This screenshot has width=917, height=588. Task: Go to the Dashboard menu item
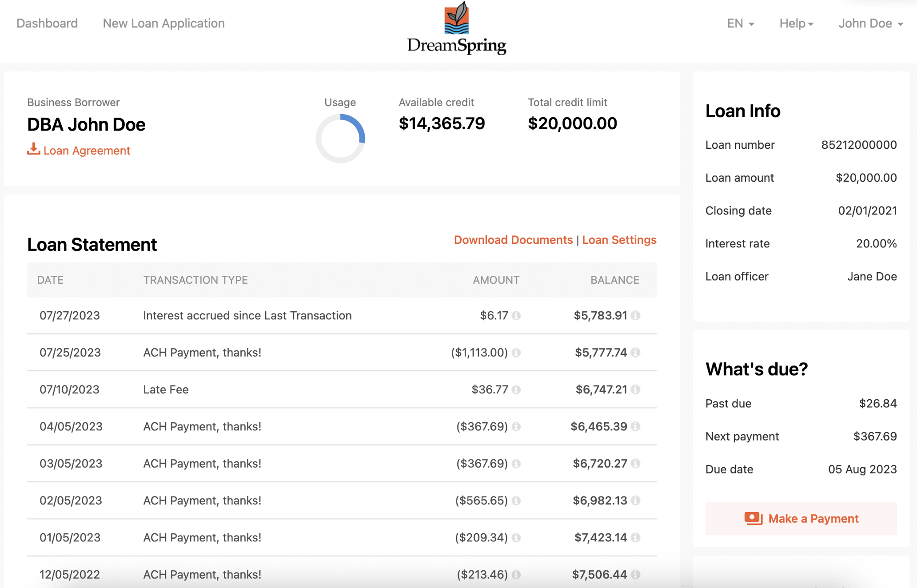pyautogui.click(x=47, y=23)
